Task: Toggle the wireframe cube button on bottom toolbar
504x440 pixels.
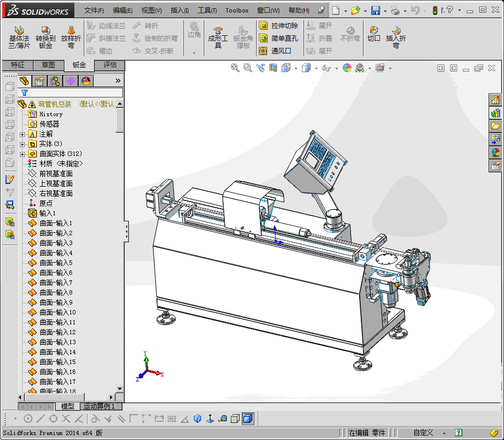Action: [x=235, y=419]
